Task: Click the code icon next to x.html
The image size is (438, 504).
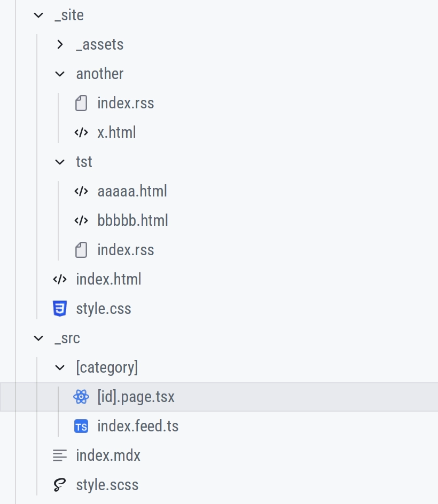Action: click(81, 132)
